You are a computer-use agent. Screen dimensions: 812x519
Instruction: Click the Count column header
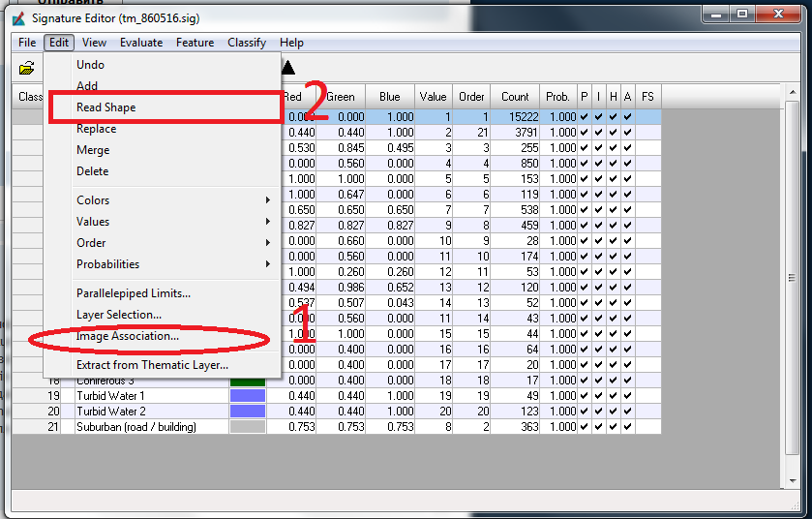pyautogui.click(x=515, y=97)
